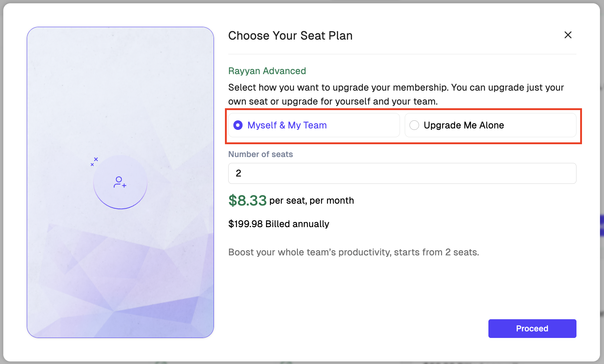Close the Choose Your Seat Plan dialog
The height and width of the screenshot is (364, 604).
(x=568, y=35)
